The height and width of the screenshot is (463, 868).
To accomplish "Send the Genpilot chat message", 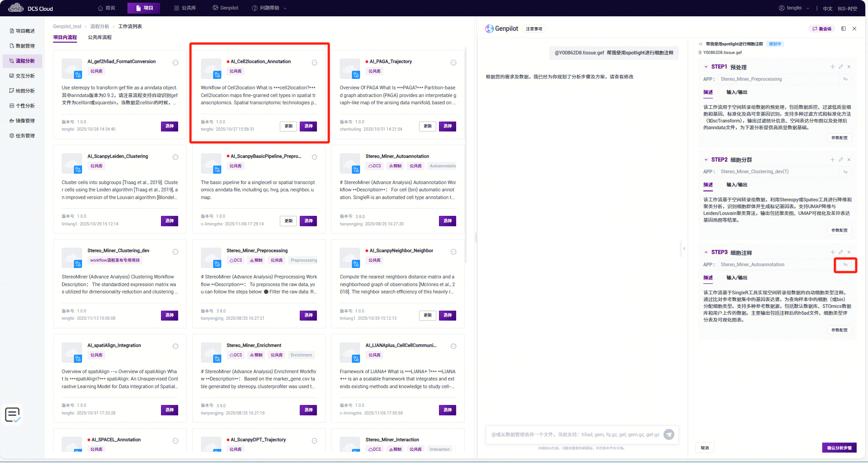I will [x=668, y=434].
